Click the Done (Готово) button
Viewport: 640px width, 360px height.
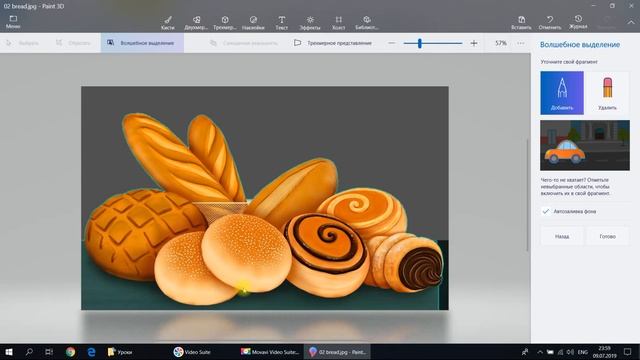[607, 236]
